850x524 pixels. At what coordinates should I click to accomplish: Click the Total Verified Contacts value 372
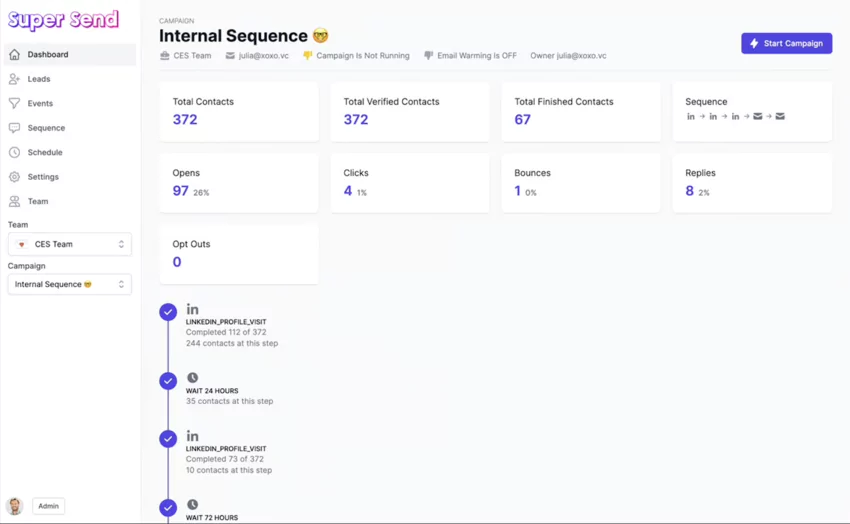tap(356, 120)
